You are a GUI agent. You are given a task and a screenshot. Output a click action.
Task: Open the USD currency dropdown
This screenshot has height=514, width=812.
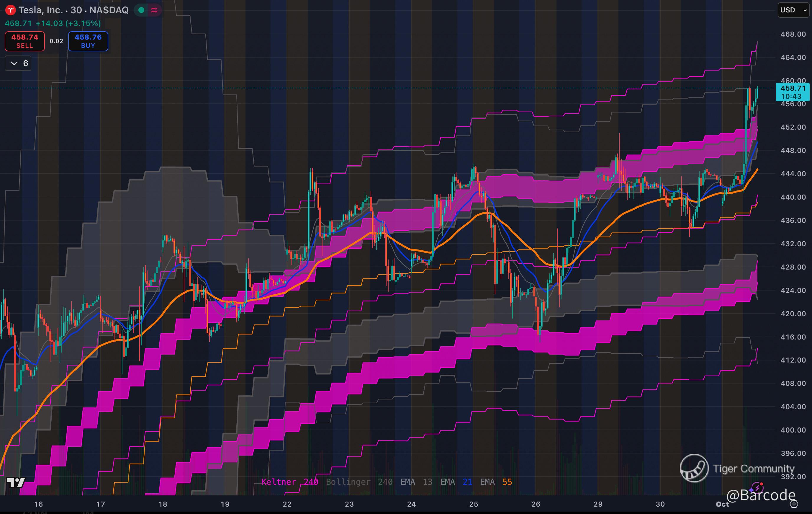793,10
